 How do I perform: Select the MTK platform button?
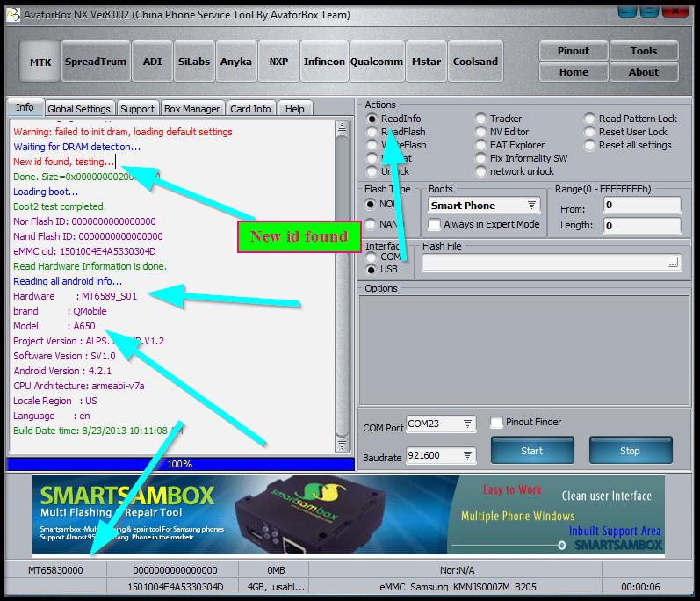tap(40, 62)
